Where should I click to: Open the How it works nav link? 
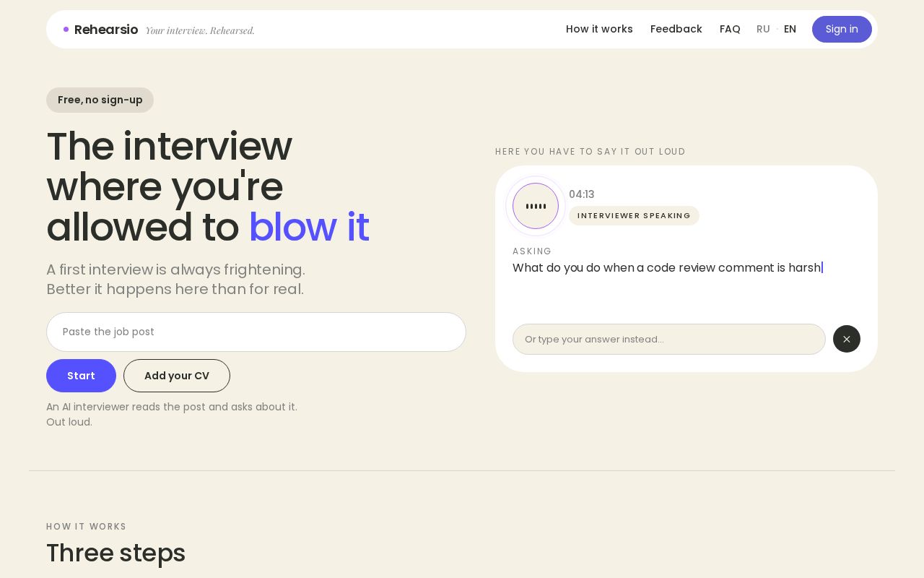(599, 29)
